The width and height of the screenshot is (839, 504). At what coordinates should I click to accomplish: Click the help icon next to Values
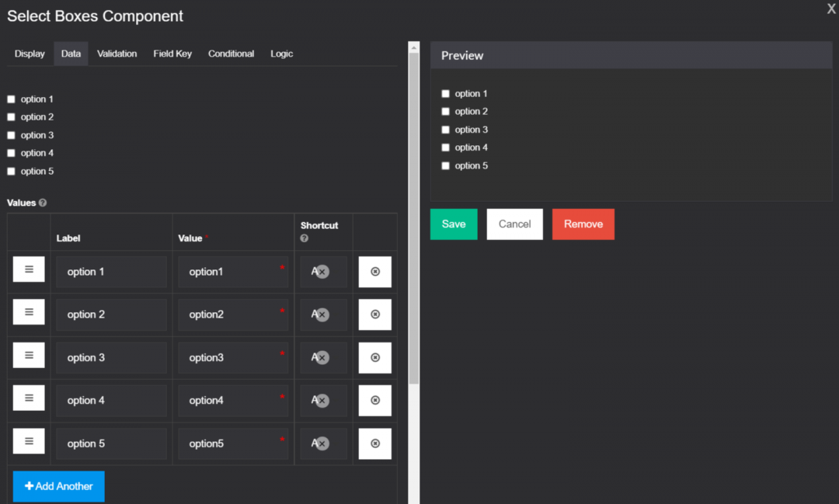[x=43, y=203]
